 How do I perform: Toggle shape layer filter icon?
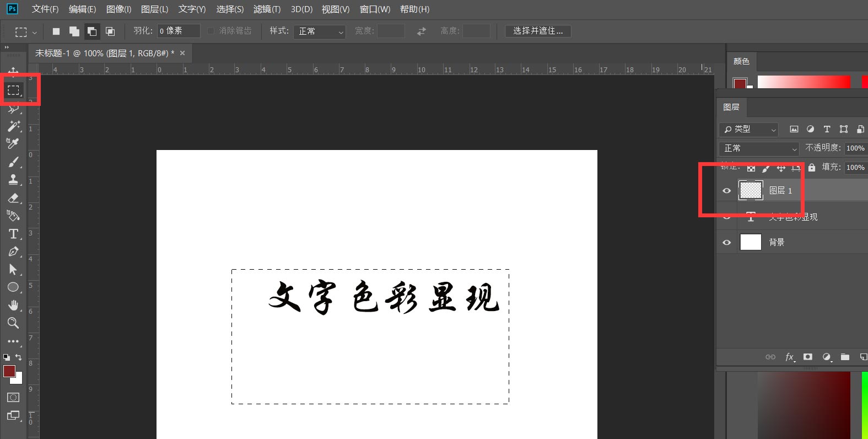[843, 129]
